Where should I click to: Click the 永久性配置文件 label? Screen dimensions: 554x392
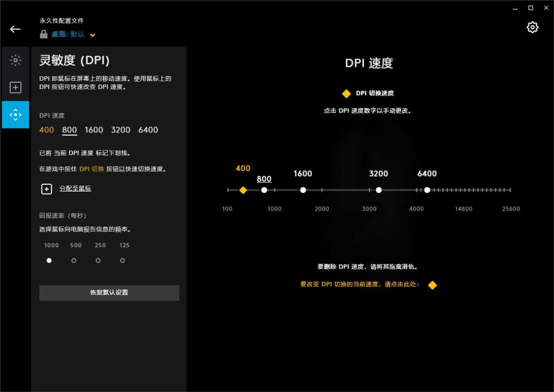pyautogui.click(x=62, y=21)
